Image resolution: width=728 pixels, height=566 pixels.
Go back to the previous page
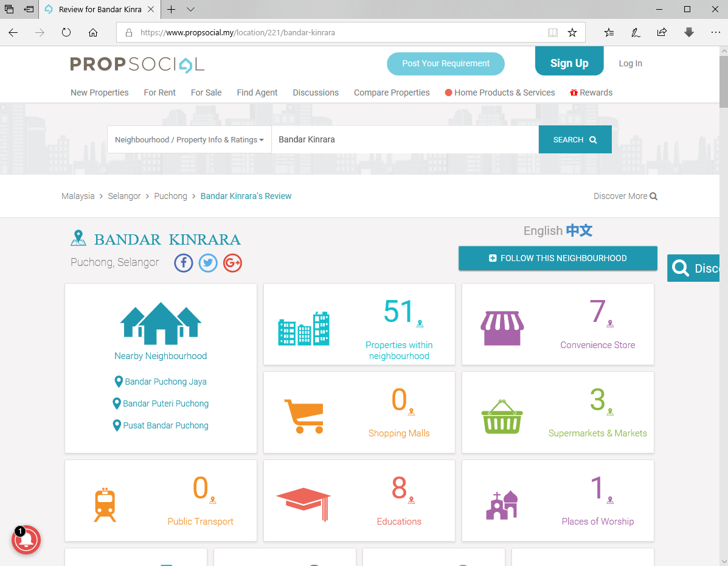pyautogui.click(x=13, y=32)
